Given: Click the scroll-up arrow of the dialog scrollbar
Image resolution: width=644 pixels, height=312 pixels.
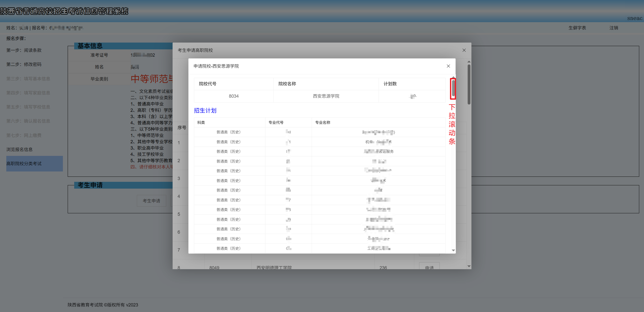Looking at the screenshot, I should 453,78.
